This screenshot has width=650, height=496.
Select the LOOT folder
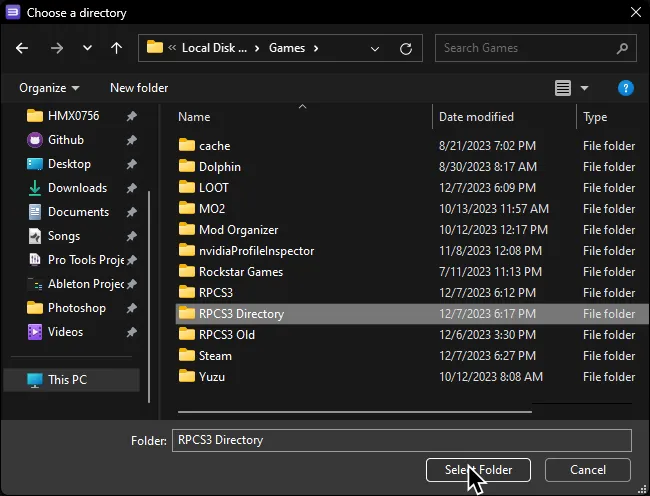[x=412, y=188]
